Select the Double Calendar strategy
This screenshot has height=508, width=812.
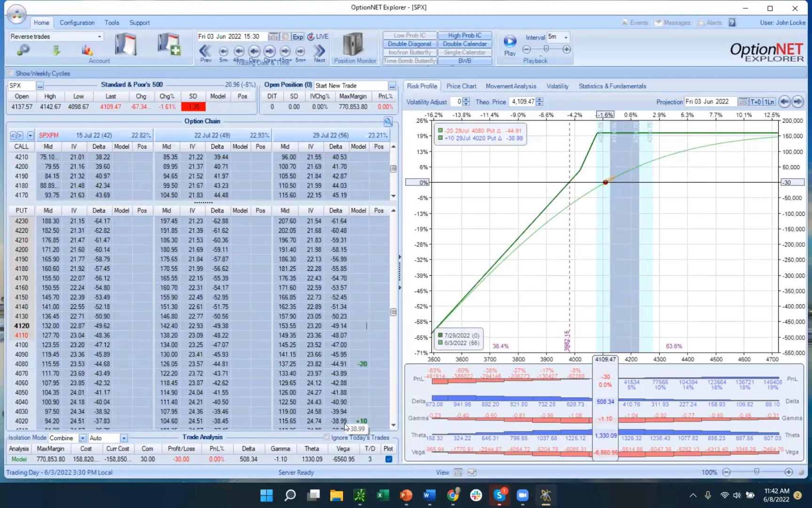click(465, 44)
